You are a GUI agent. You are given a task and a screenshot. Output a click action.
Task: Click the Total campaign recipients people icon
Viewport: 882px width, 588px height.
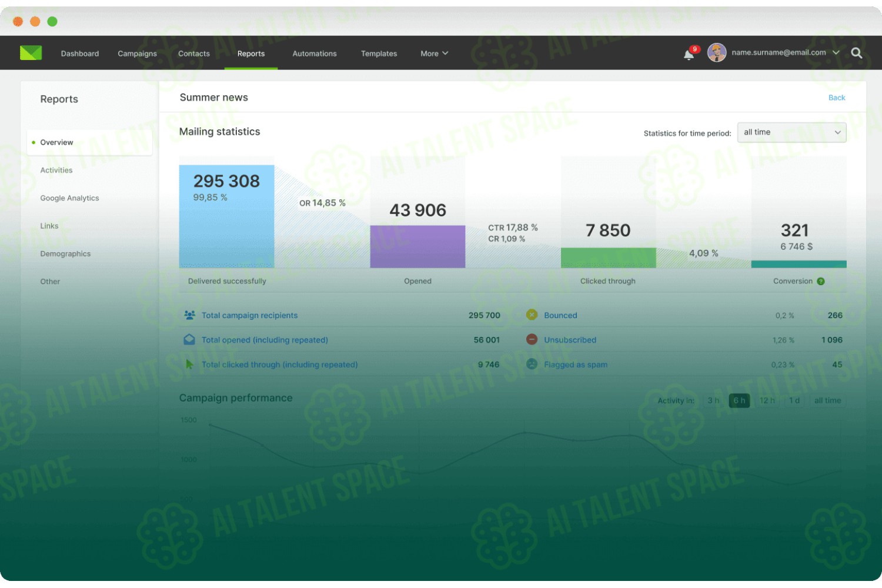(x=189, y=315)
